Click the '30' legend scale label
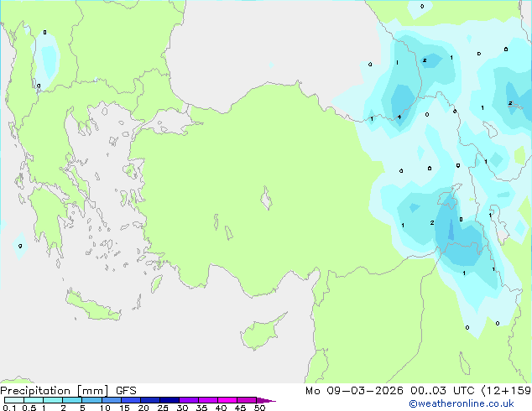 182,408
